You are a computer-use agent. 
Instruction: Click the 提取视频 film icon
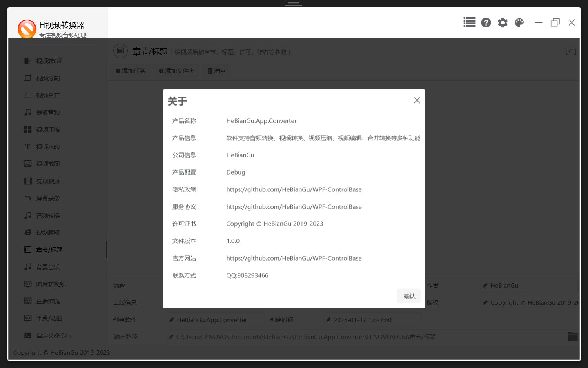(28, 181)
